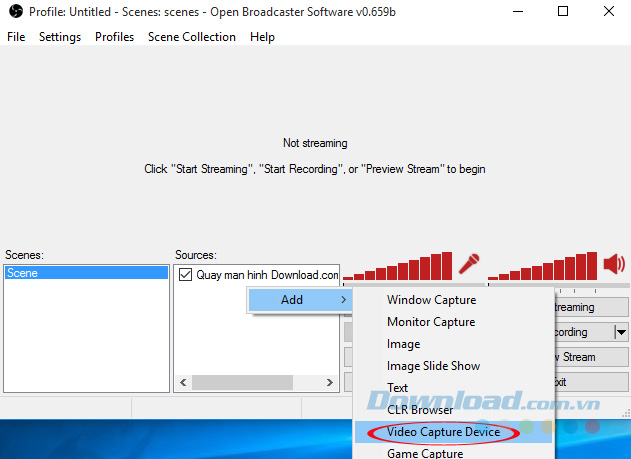Open the Profiles menu
The height and width of the screenshot is (459, 631).
point(114,37)
